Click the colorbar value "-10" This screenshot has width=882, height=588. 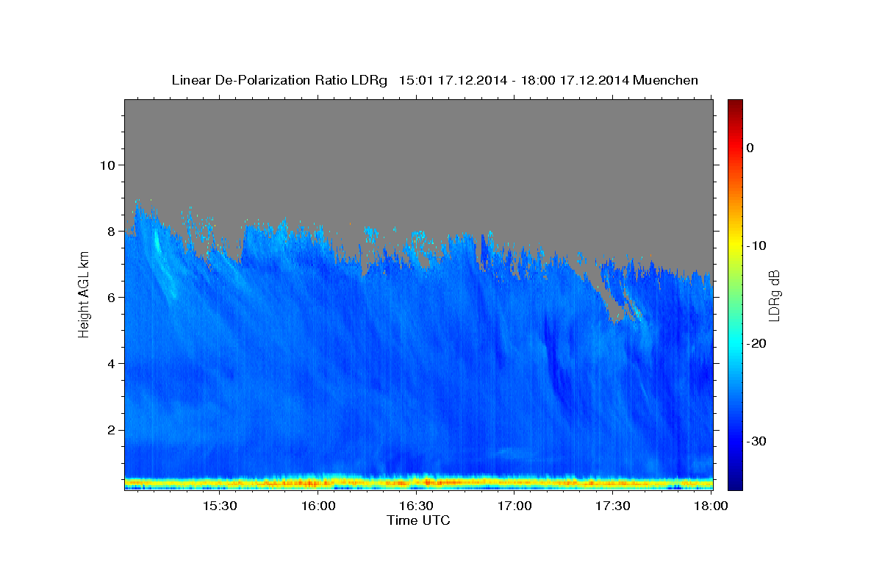[757, 245]
